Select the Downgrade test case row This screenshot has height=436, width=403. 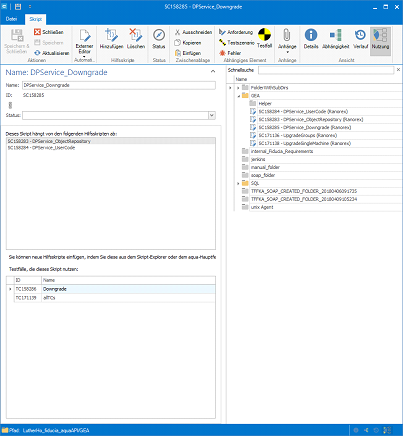111,289
